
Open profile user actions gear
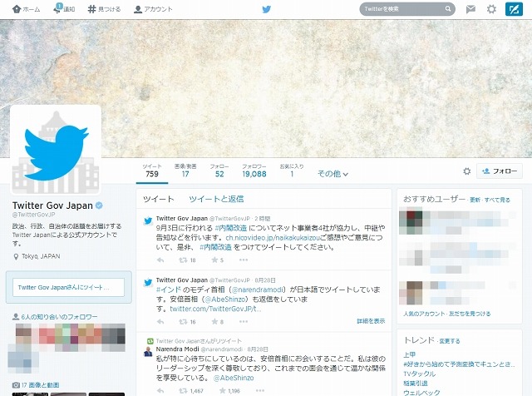pyautogui.click(x=467, y=171)
